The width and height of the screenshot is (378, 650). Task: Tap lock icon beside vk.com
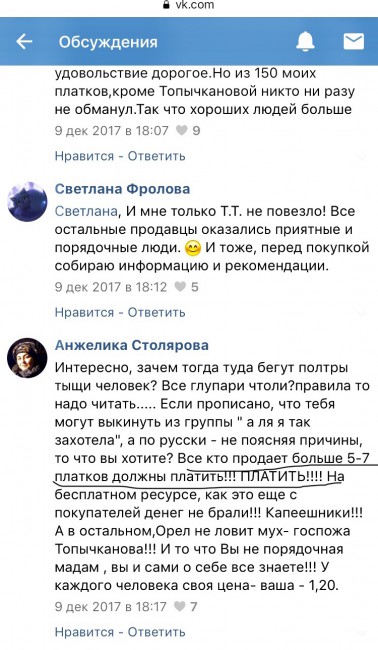[x=167, y=5]
